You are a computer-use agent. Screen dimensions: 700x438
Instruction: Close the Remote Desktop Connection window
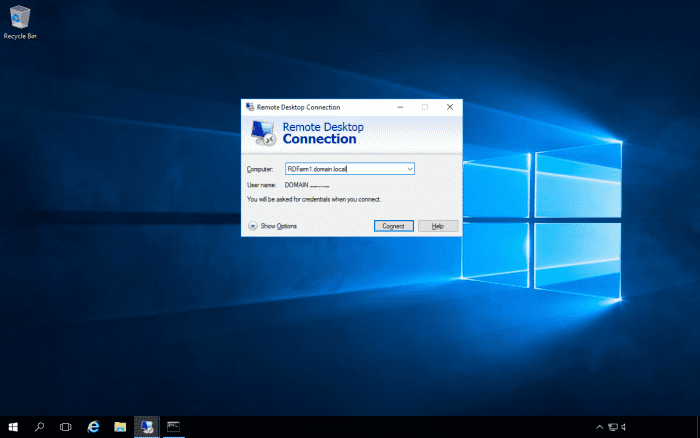(450, 107)
